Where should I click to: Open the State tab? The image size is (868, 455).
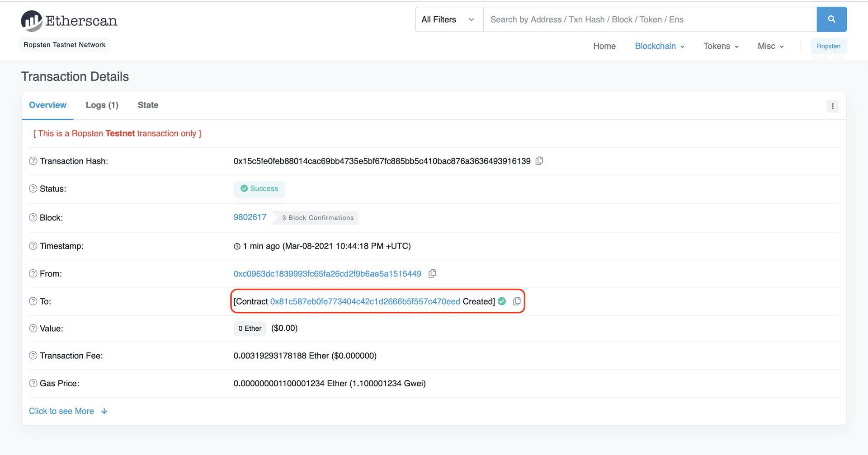pyautogui.click(x=148, y=105)
